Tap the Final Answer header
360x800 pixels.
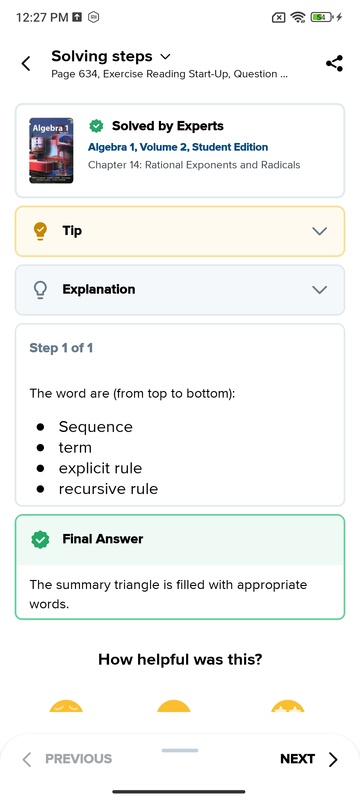pos(180,539)
